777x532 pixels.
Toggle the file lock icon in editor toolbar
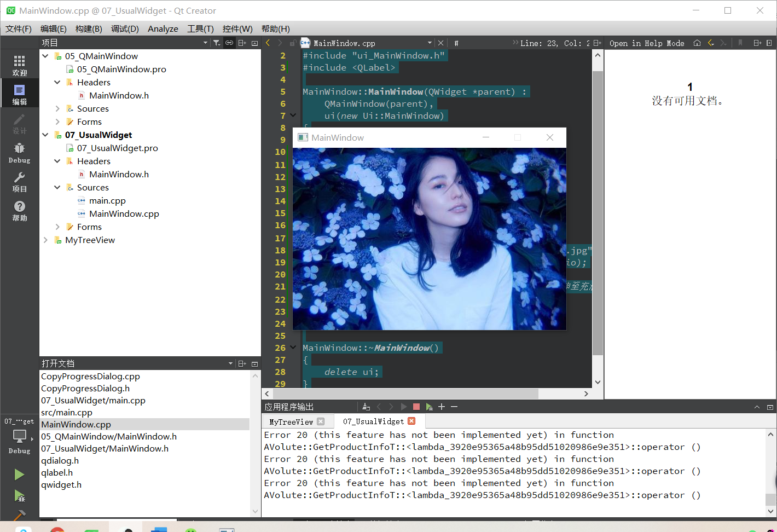point(292,43)
